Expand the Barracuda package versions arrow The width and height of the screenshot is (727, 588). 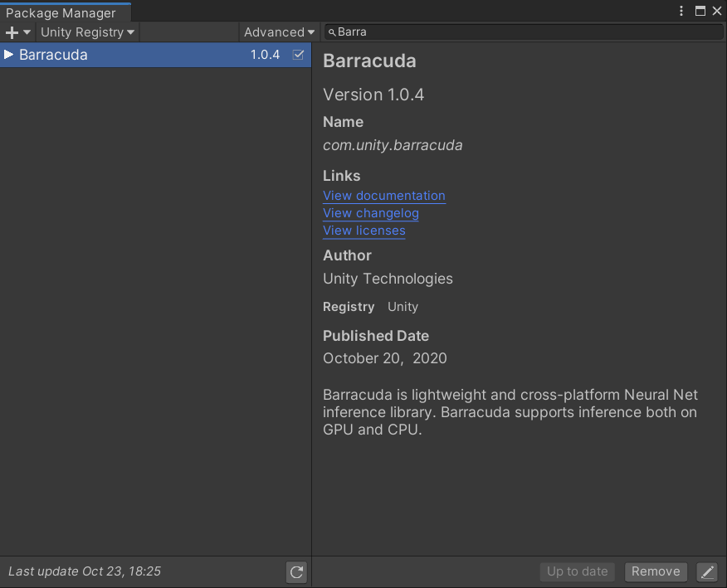(9, 55)
